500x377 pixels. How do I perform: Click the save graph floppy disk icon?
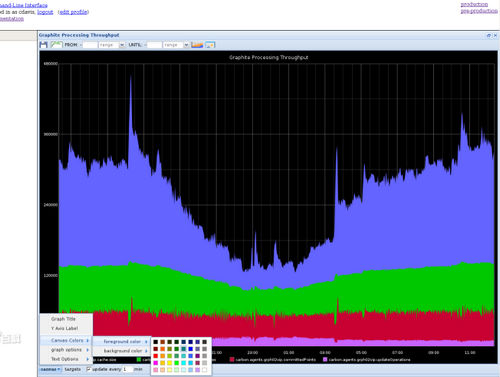click(x=43, y=45)
